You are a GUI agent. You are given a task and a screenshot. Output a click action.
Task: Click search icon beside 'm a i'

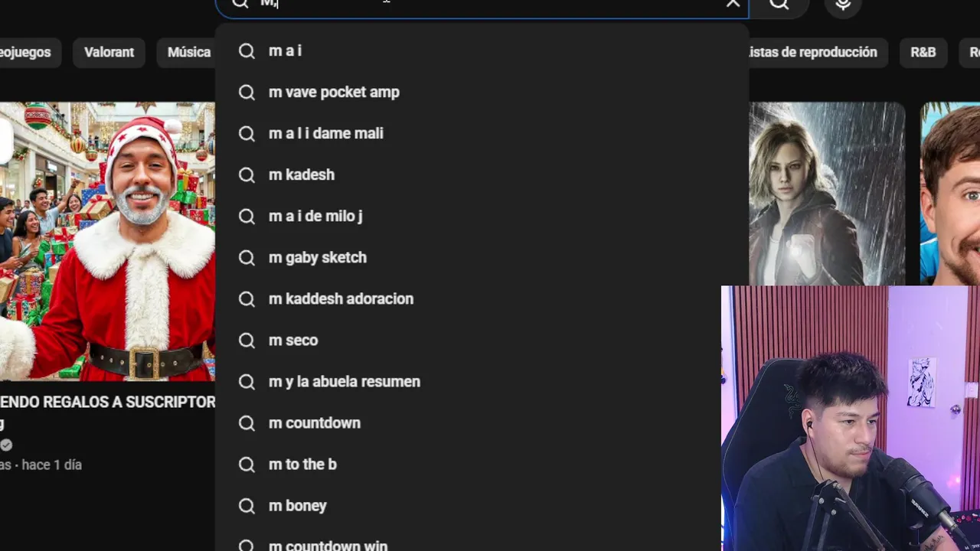[x=247, y=51]
